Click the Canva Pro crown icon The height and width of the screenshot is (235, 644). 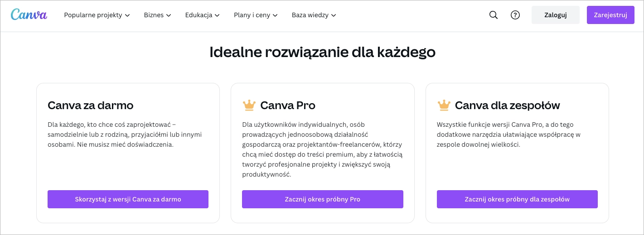tap(249, 106)
